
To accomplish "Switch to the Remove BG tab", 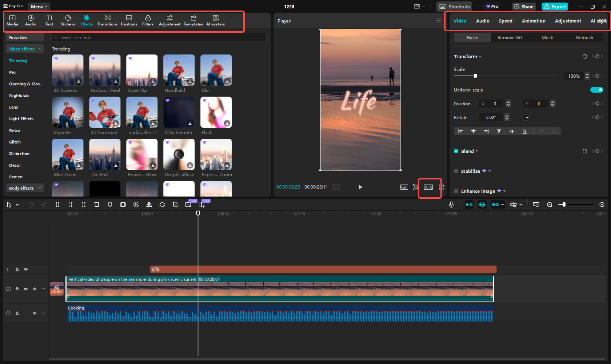I will coord(510,37).
